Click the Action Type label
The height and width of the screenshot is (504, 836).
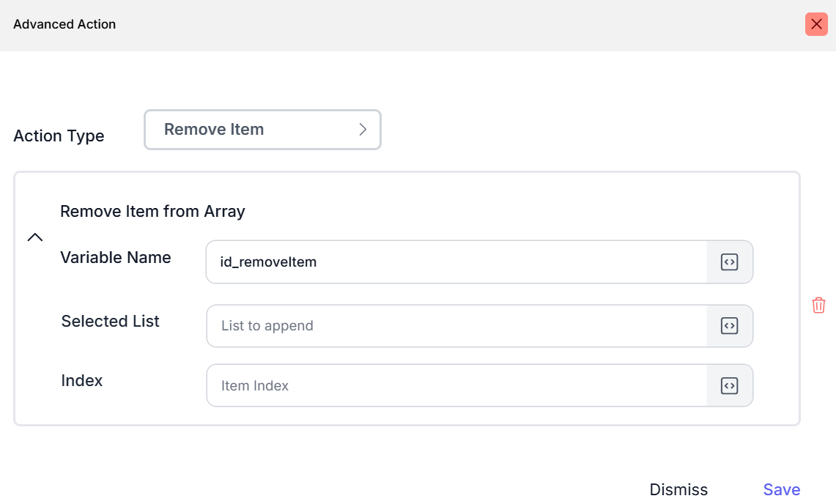(59, 136)
